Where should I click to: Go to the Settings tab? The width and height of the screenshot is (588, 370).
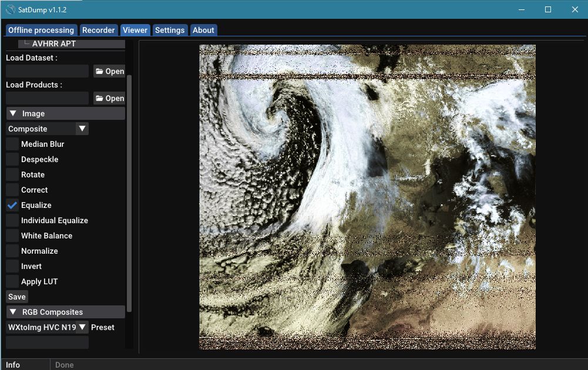point(170,30)
